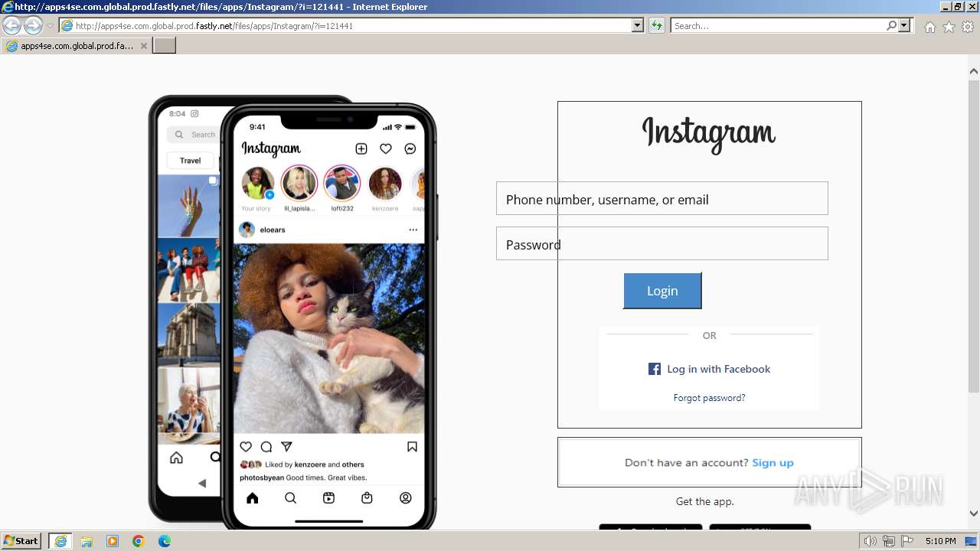Tap the Messenger icon on phone header

pos(410,148)
